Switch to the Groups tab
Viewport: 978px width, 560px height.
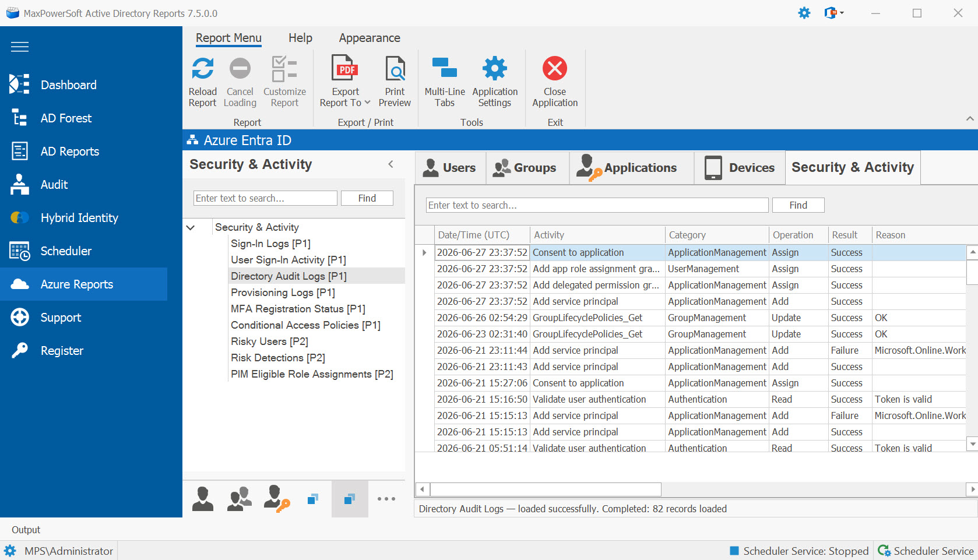pyautogui.click(x=527, y=168)
